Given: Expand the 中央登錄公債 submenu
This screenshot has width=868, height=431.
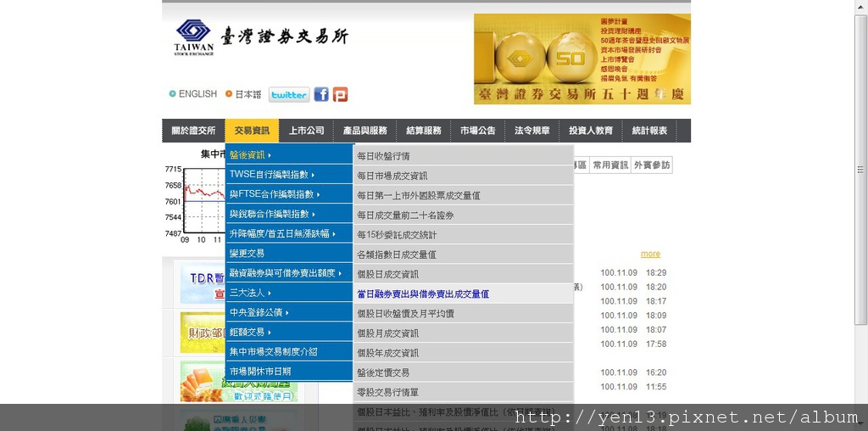Looking at the screenshot, I should (x=289, y=312).
